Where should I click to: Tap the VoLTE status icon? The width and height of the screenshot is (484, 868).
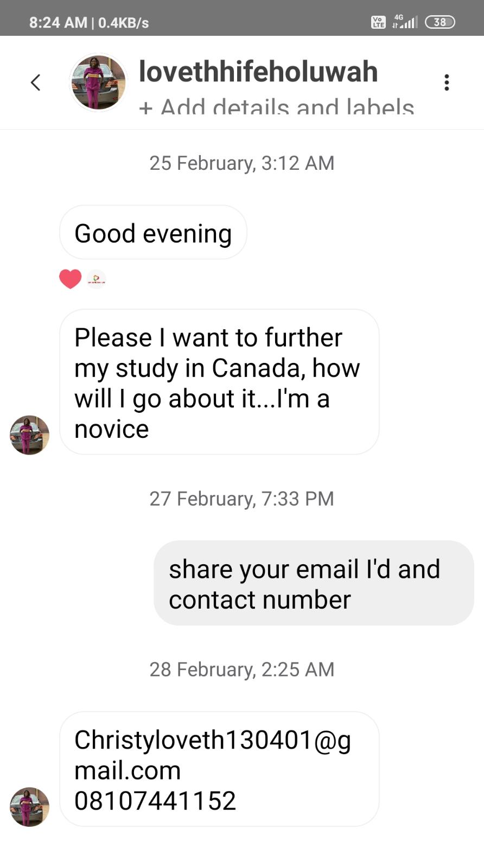click(x=378, y=22)
